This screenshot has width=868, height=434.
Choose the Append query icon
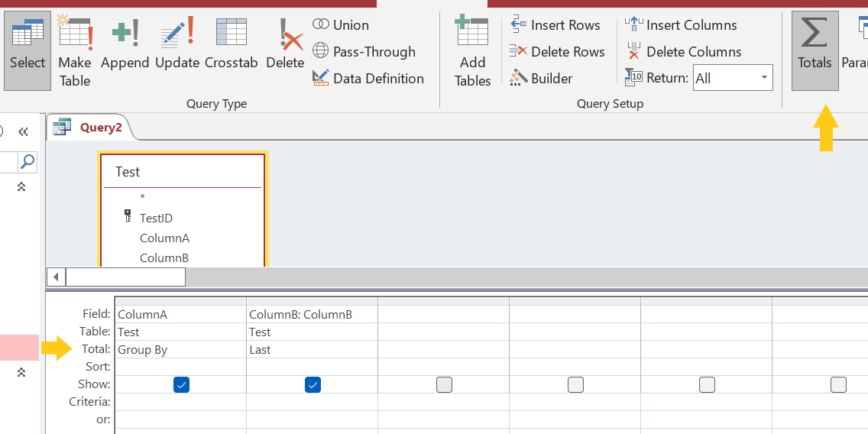click(125, 44)
